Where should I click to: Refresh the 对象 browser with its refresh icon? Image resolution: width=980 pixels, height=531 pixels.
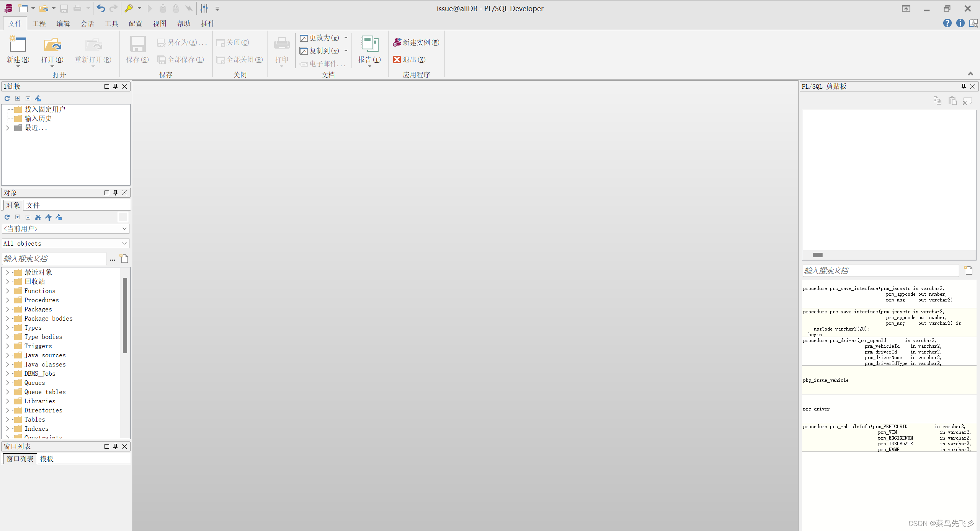pos(7,217)
